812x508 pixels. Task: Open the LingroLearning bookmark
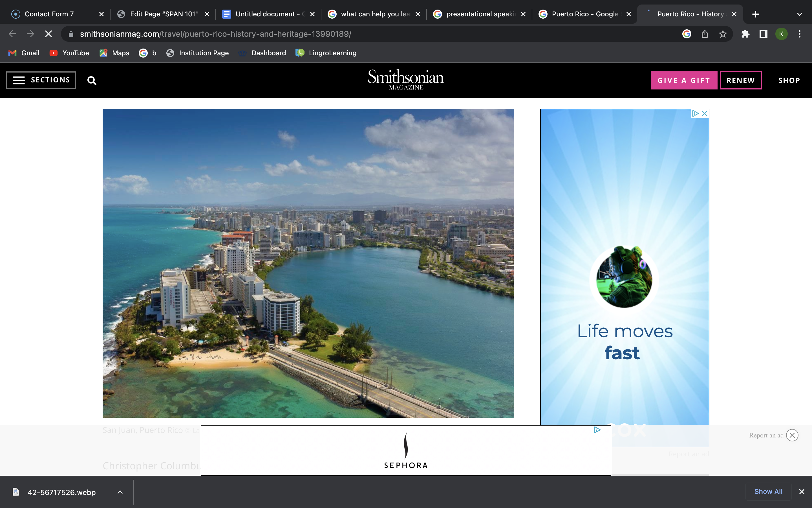(326, 53)
